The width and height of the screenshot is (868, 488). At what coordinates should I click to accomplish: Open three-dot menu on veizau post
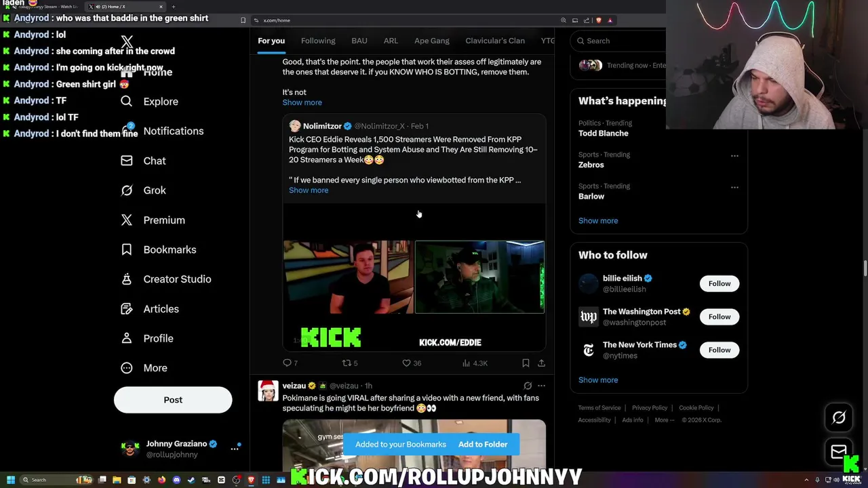(541, 386)
